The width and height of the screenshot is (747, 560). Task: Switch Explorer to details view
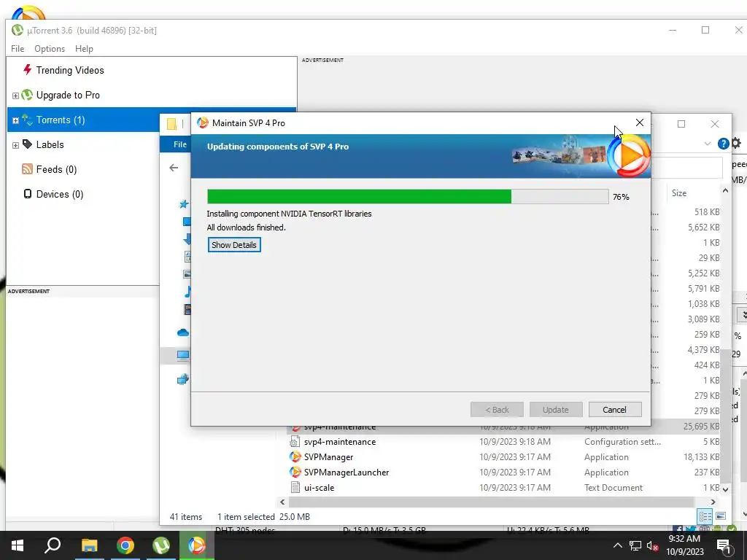tap(705, 516)
